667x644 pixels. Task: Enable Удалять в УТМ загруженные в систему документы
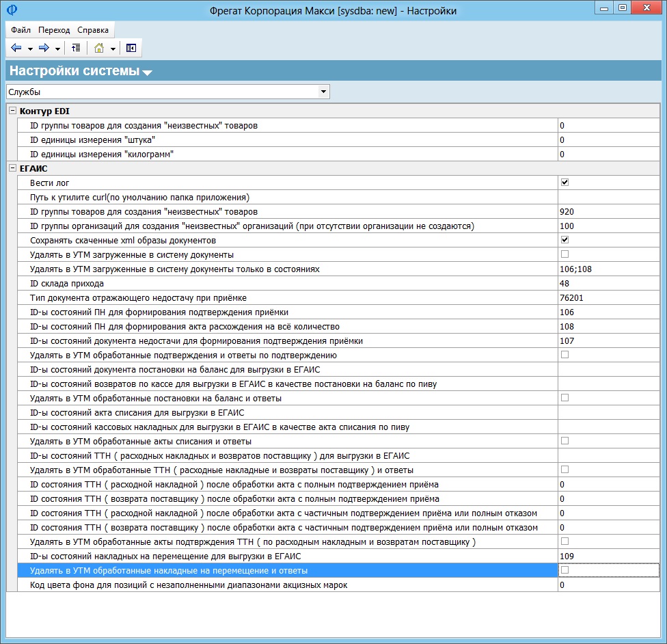click(x=565, y=254)
